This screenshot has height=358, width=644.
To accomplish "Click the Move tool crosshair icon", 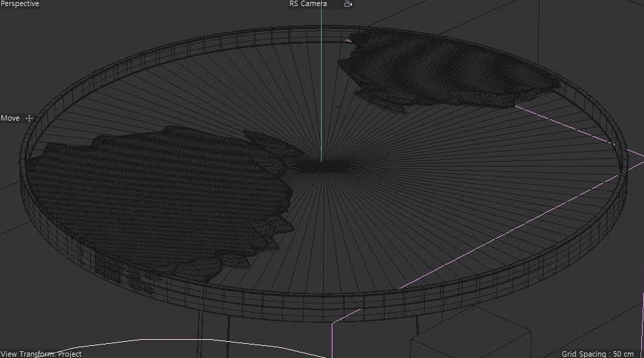I will pos(29,118).
